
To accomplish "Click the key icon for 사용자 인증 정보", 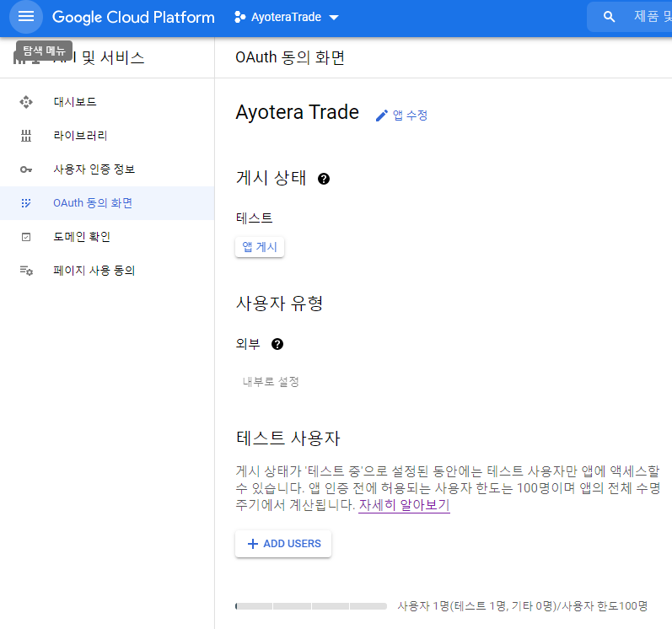I will 26,169.
